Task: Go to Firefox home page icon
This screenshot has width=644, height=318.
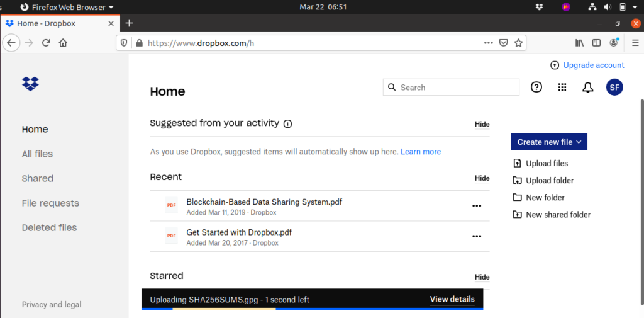Action: click(x=63, y=43)
